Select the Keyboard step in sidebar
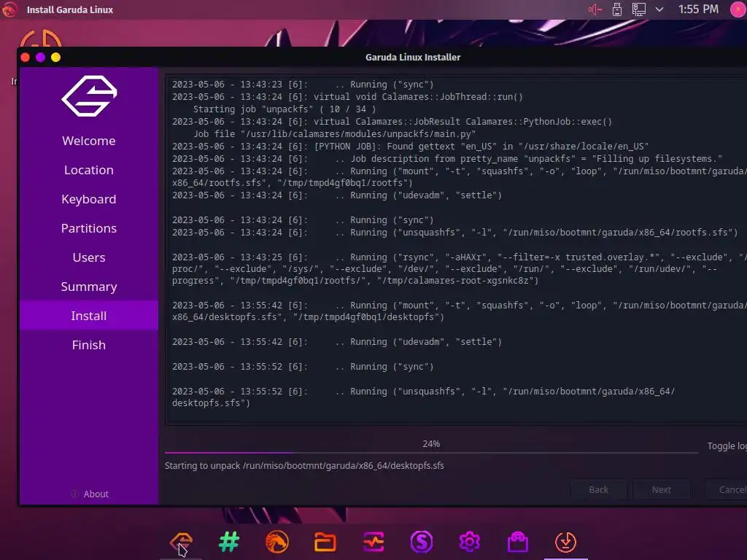 point(88,199)
